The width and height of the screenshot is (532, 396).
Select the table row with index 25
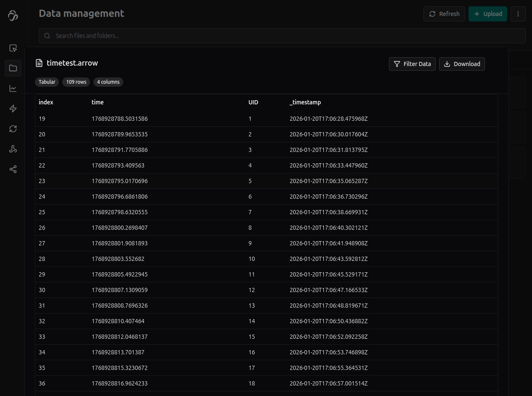click(x=266, y=212)
